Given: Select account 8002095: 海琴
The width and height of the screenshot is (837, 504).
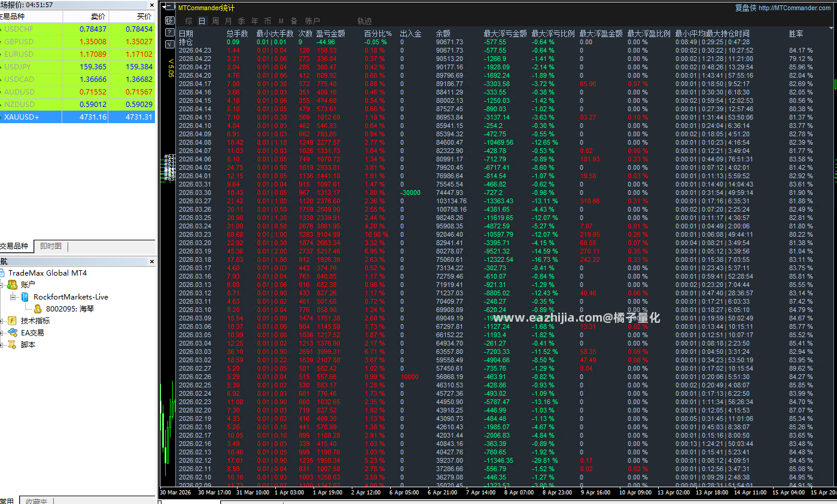Looking at the screenshot, I should pos(69,309).
